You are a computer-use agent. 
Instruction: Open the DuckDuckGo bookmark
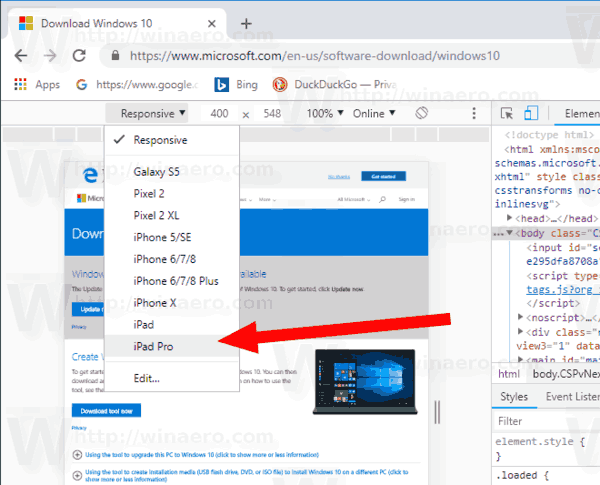pyautogui.click(x=334, y=84)
